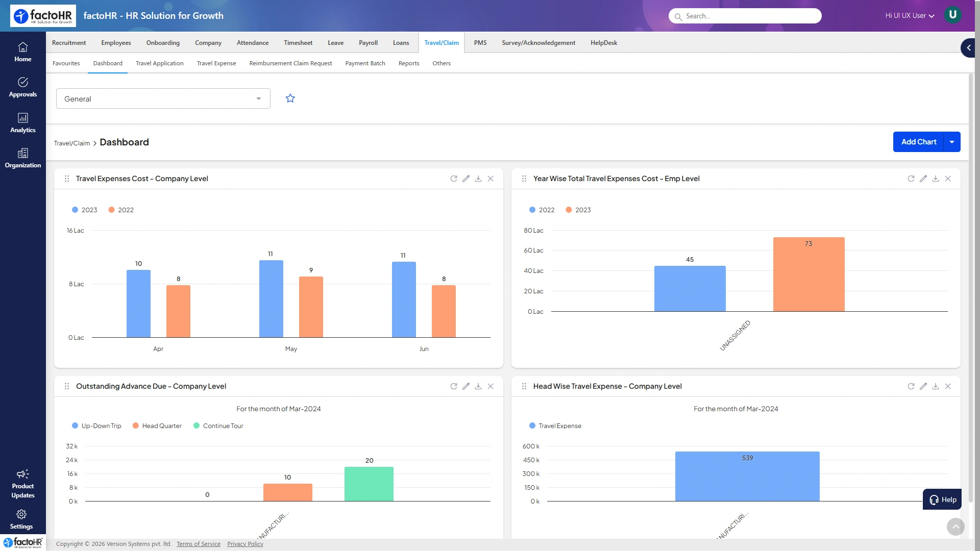Download Outstanding Advance Due chart
Screen dimensions: 980x551
[478, 386]
